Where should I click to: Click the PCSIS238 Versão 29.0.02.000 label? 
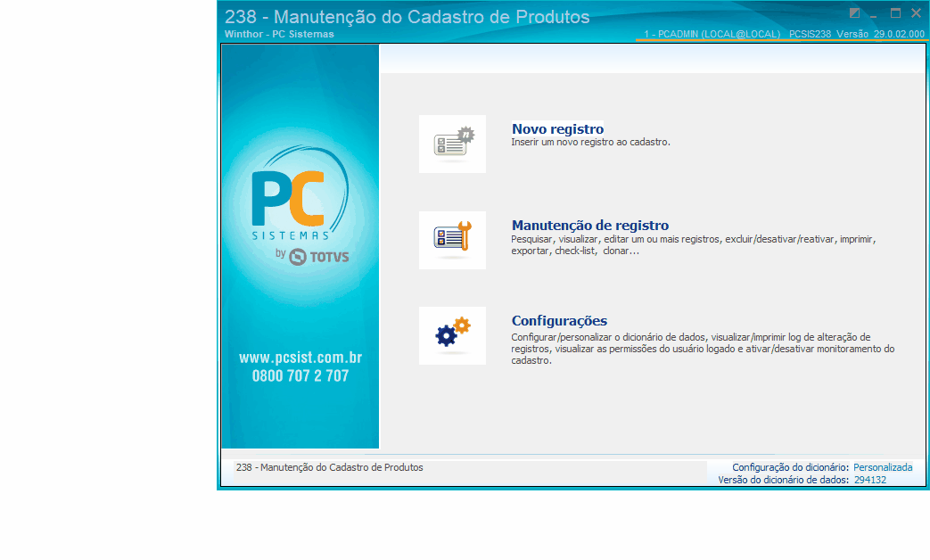pos(857,35)
